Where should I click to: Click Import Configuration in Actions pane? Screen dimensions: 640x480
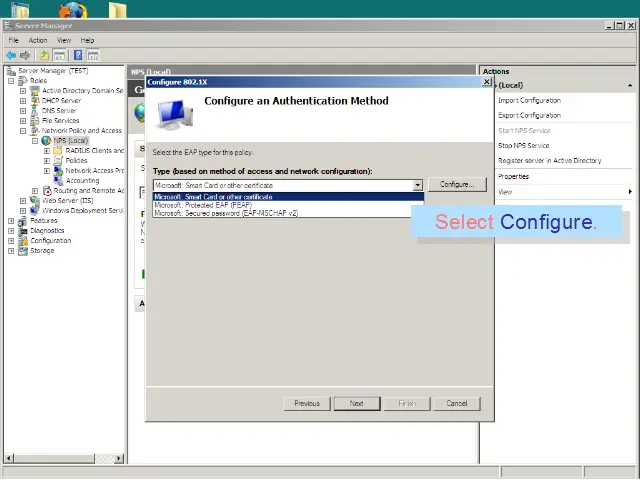[x=529, y=100]
